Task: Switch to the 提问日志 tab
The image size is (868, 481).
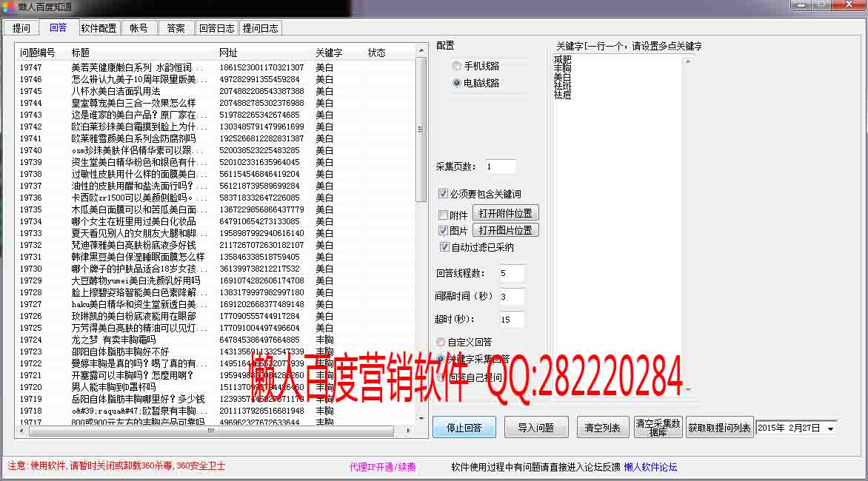Action: [261, 27]
